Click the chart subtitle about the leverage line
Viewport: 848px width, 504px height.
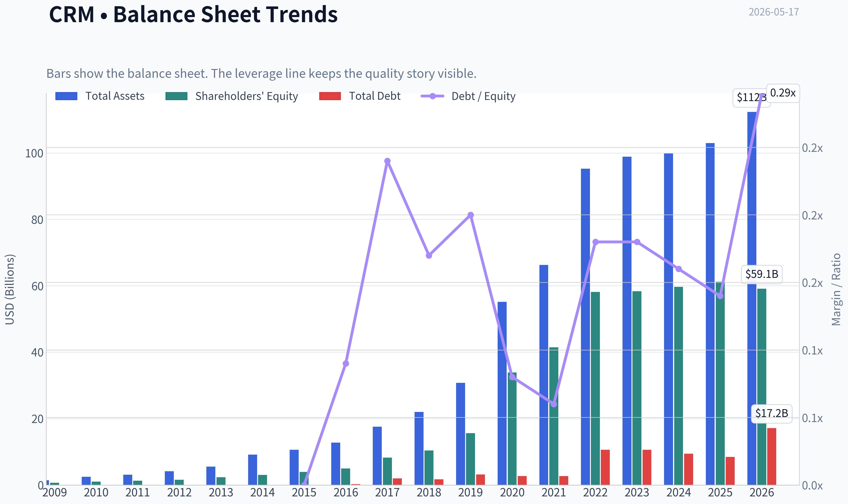click(x=262, y=74)
